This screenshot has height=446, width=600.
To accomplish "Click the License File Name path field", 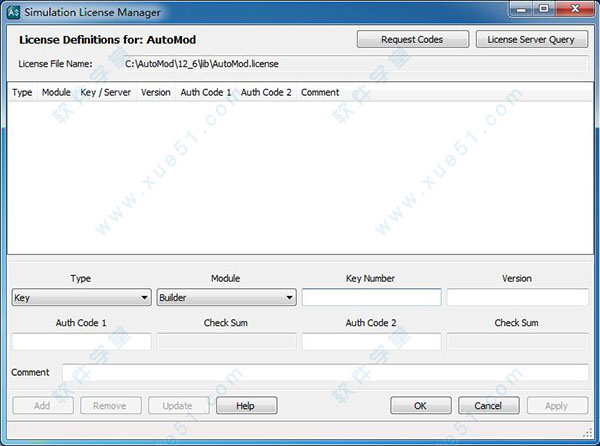I will point(355,64).
